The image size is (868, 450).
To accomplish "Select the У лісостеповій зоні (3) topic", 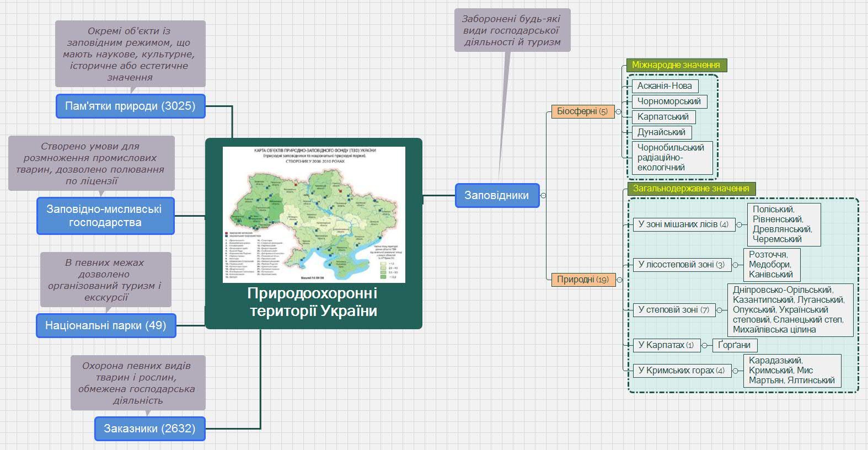I will (682, 265).
